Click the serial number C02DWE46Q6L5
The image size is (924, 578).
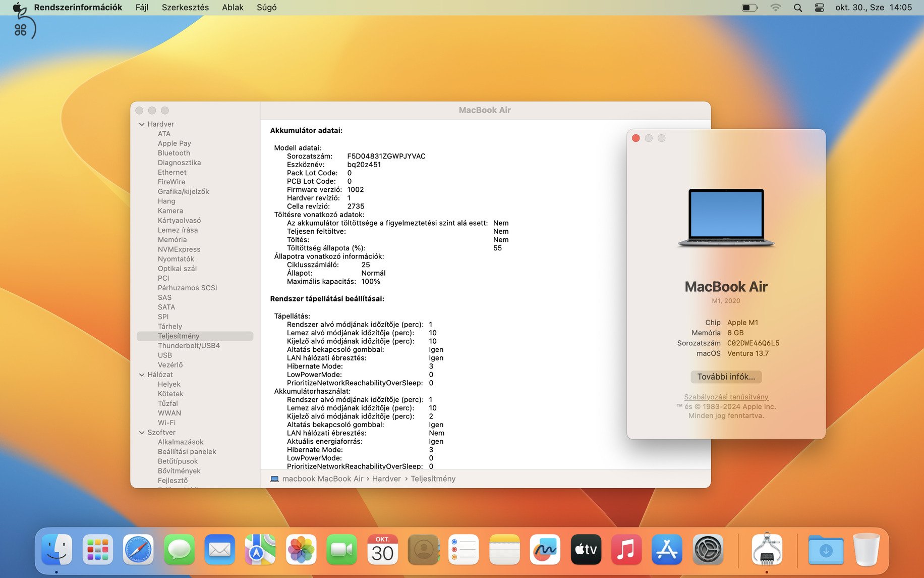click(x=753, y=343)
